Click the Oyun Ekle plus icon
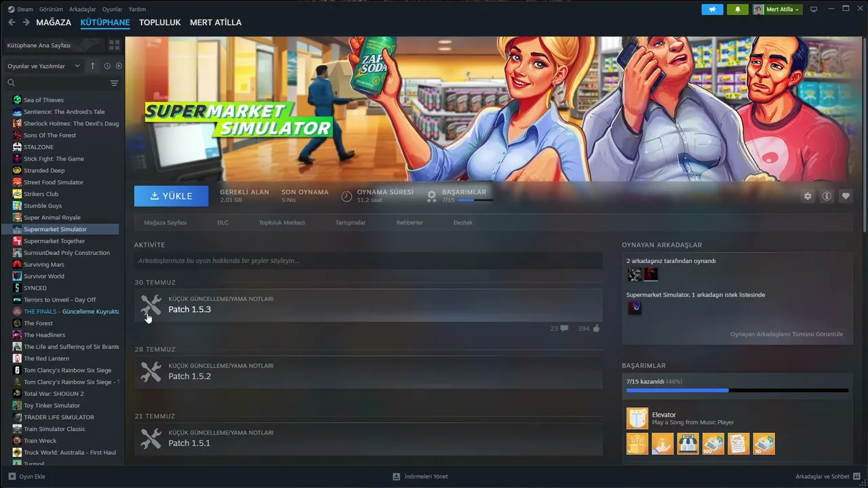 pos(11,476)
